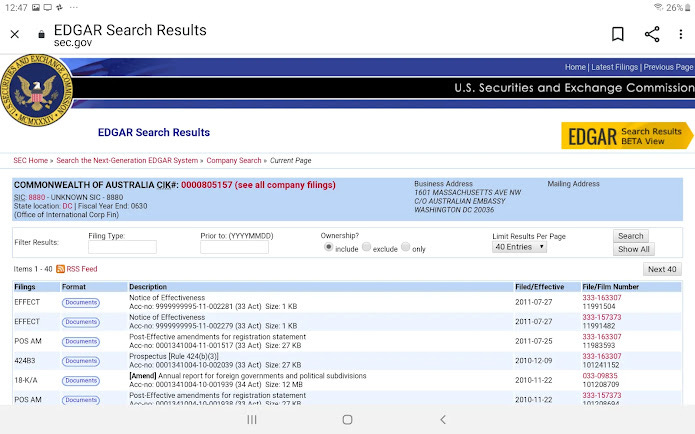The image size is (695, 434).
Task: Open Documents for EFFECT filing Acc-no 9999999995-11-002279
Action: click(81, 322)
